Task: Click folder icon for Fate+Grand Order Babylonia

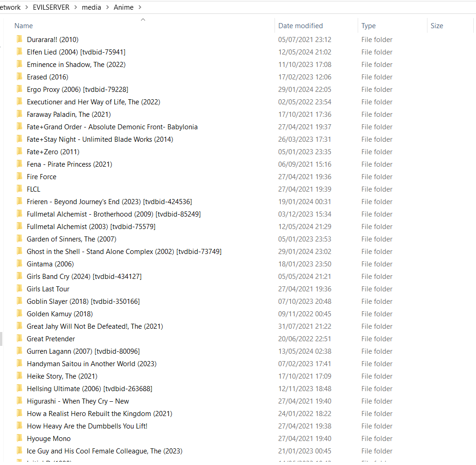Action: click(x=19, y=126)
